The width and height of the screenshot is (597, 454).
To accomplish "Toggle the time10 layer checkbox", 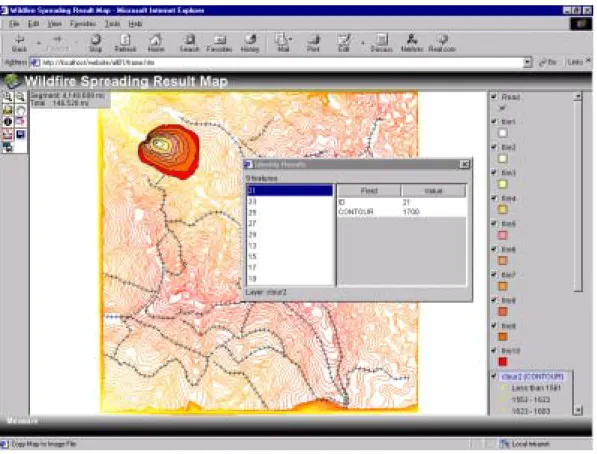I will pyautogui.click(x=494, y=350).
